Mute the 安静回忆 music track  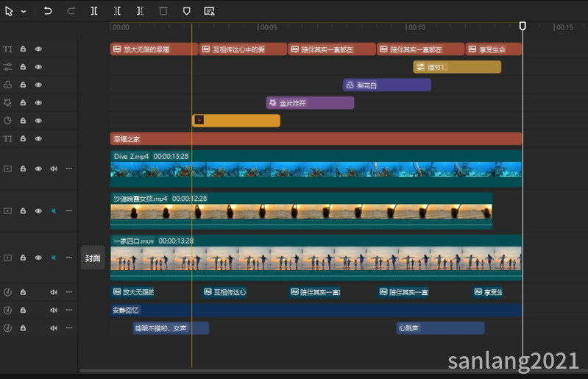click(x=54, y=310)
